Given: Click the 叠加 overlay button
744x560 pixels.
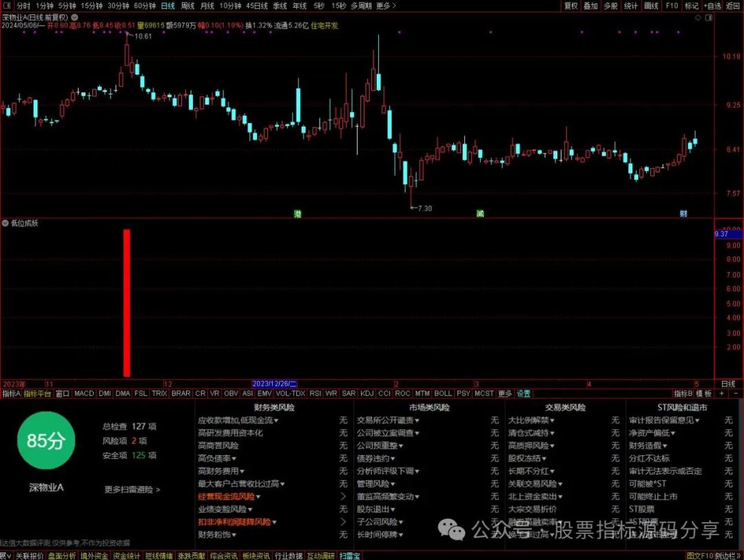Looking at the screenshot, I should [591, 6].
